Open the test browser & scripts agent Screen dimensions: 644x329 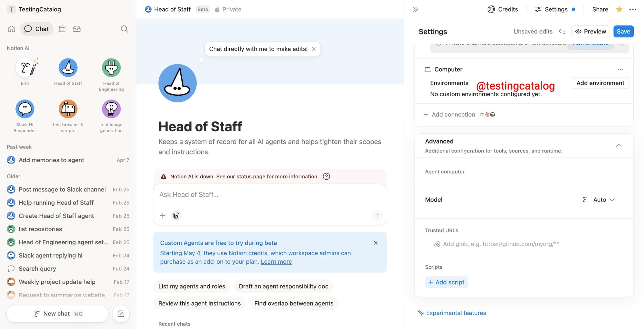(68, 109)
